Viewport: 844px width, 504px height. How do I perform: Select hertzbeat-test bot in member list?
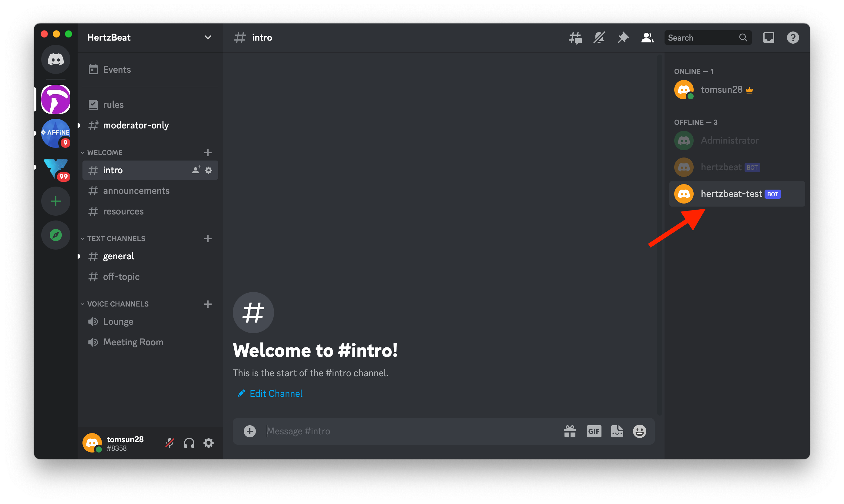point(731,194)
